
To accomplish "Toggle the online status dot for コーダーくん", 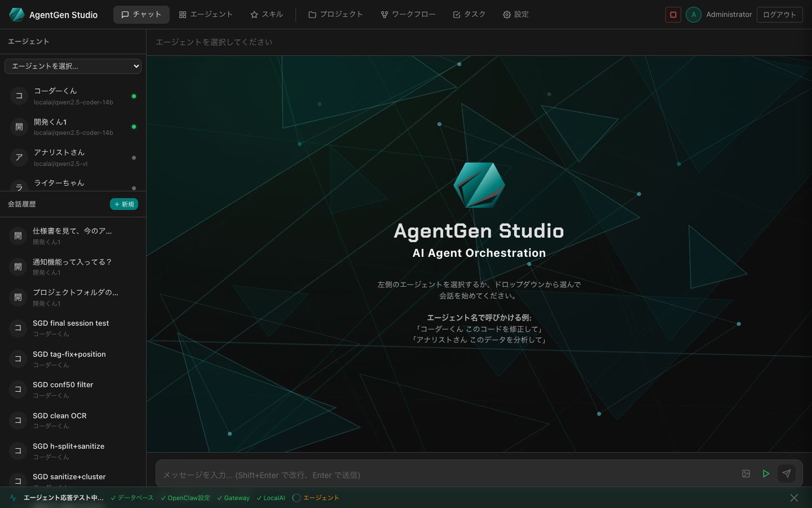I will [134, 96].
